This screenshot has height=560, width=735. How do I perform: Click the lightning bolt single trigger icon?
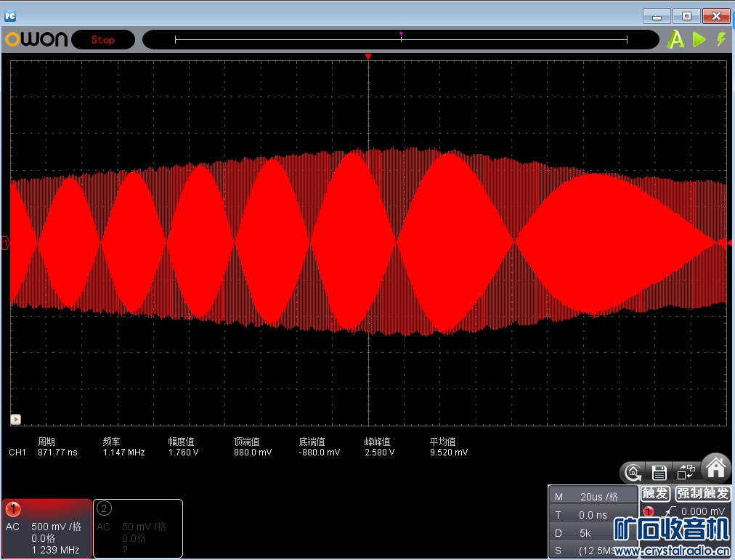pos(720,39)
